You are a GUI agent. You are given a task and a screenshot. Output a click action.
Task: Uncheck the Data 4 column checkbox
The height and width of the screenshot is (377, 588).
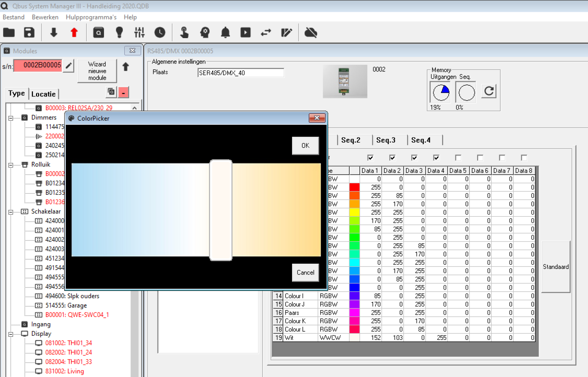click(436, 158)
